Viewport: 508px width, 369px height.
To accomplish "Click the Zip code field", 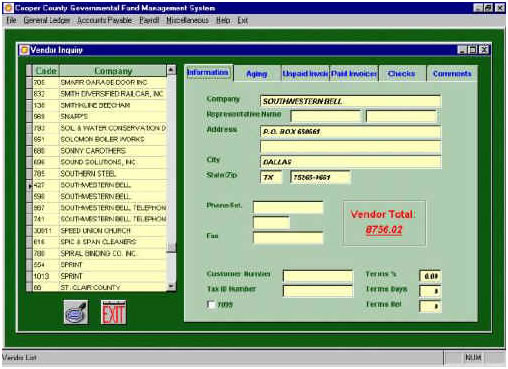I will coord(320,177).
